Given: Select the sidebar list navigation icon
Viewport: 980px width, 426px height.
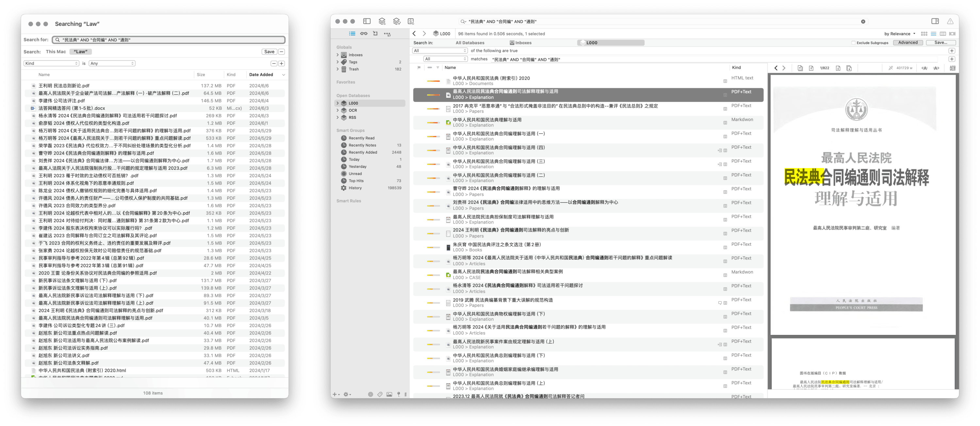Looking at the screenshot, I should (352, 33).
